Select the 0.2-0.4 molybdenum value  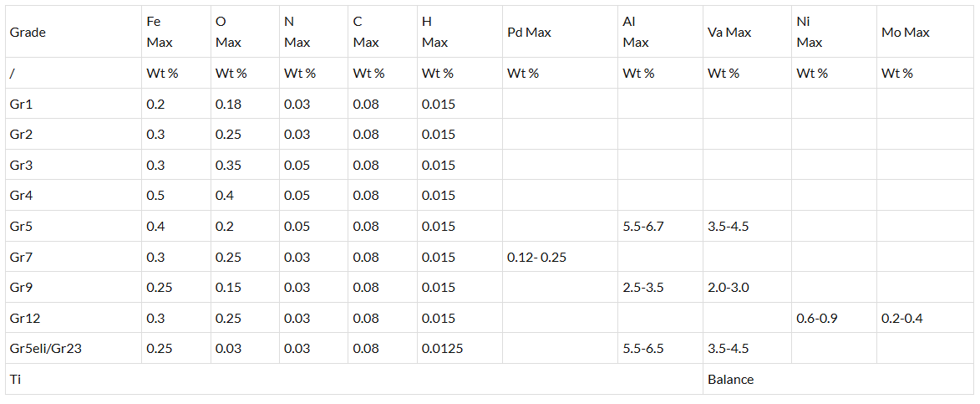point(902,318)
